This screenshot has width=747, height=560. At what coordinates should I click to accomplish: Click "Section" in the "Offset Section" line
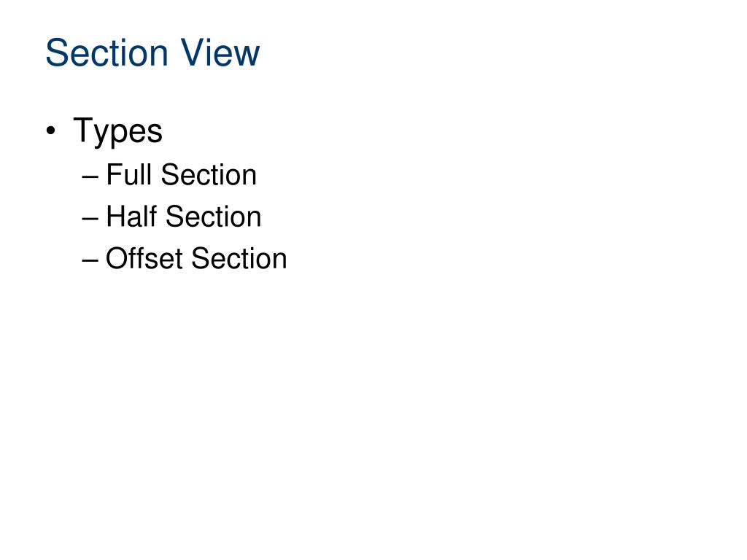(239, 259)
